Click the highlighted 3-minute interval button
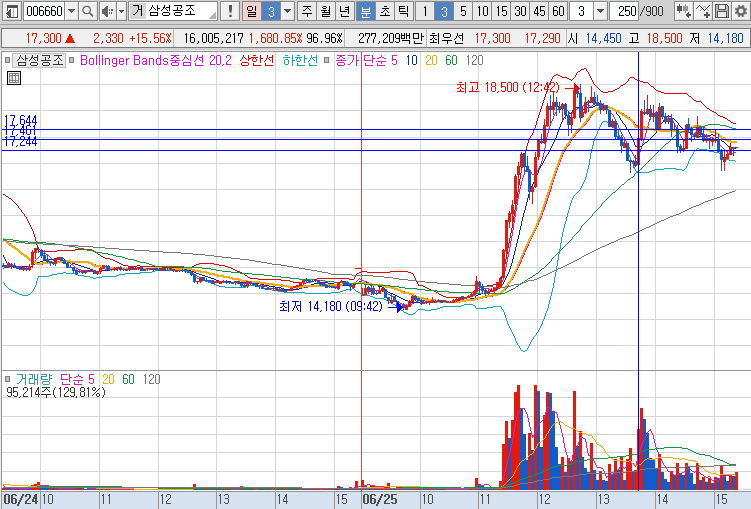The image size is (751, 509). [x=444, y=11]
